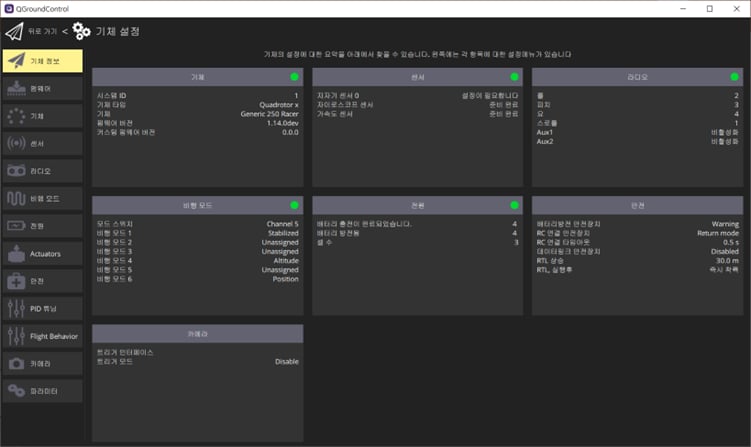751x447 pixels.
Task: Click the 안전 summary panel header
Action: (637, 205)
